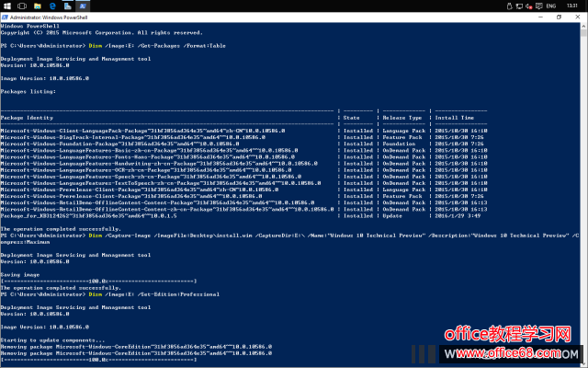Click the Dism /Capture-Image command line
The image size is (588, 368).
pyautogui.click(x=290, y=239)
